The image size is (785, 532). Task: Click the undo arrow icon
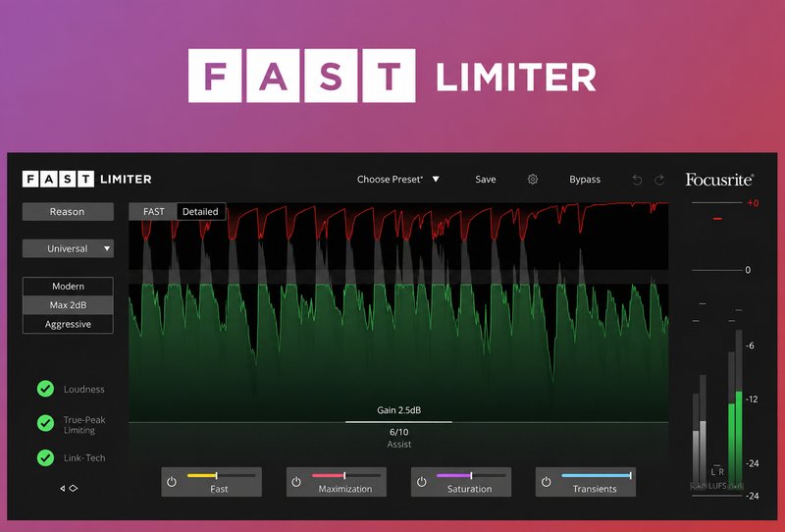637,180
